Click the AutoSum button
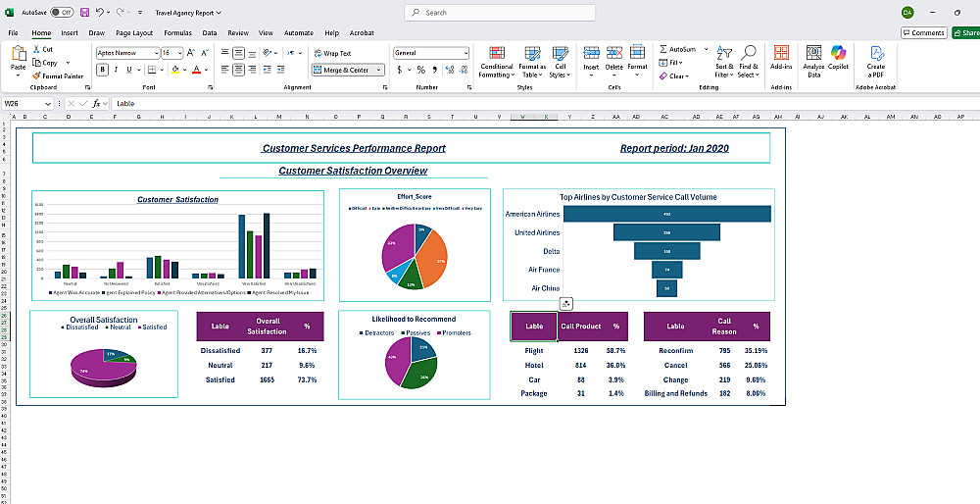The width and height of the screenshot is (980, 504). click(677, 49)
